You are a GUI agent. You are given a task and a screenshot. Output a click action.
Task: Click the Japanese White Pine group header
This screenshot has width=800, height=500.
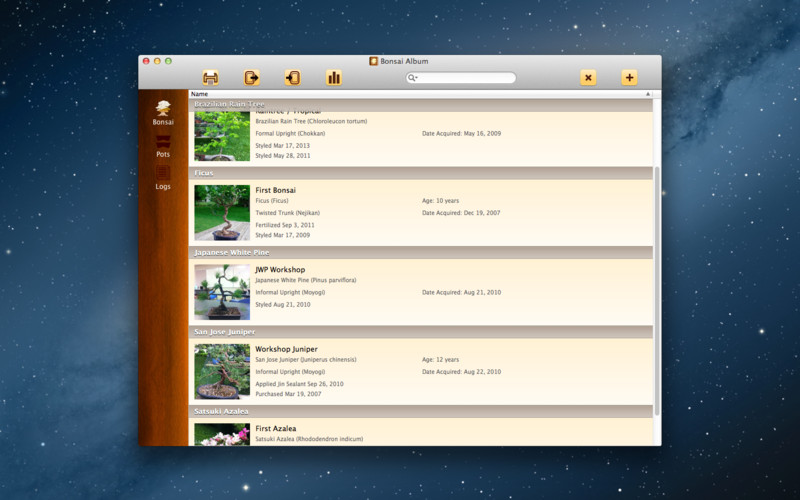[420, 253]
